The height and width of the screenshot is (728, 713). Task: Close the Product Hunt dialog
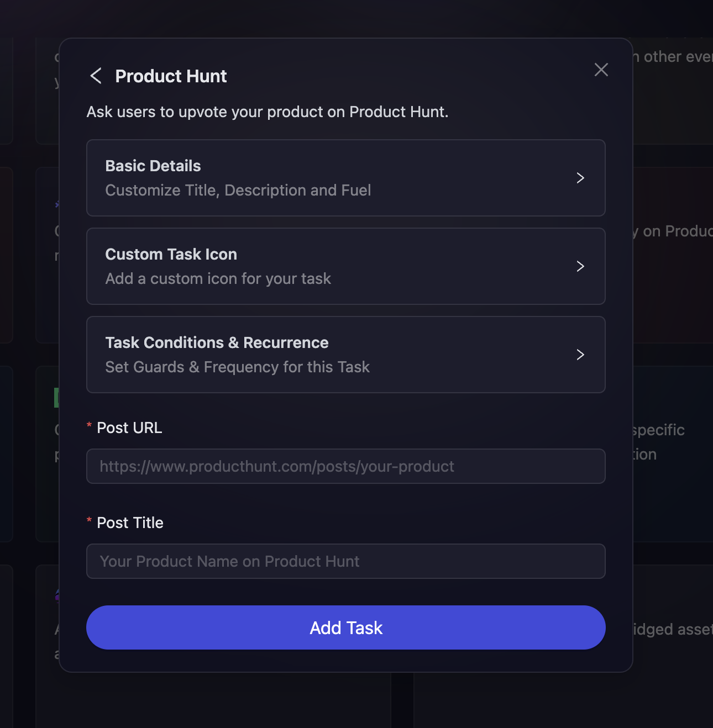pyautogui.click(x=601, y=70)
